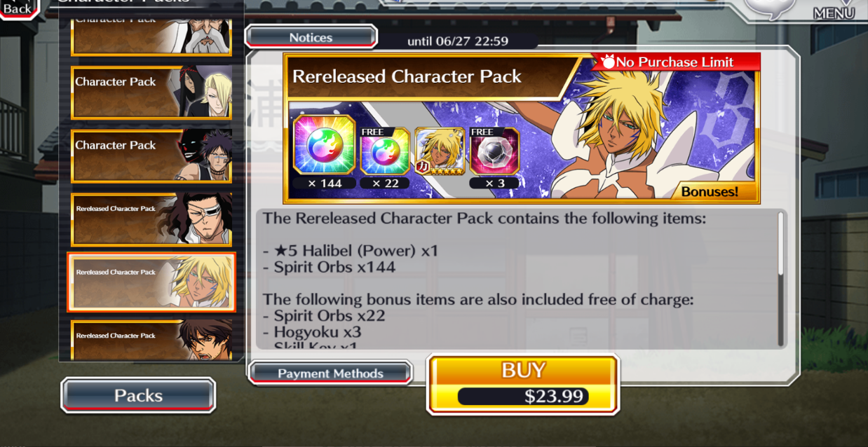Tap the Bonuses! label on banner
Viewport: 868px width, 447px height.
pos(710,191)
